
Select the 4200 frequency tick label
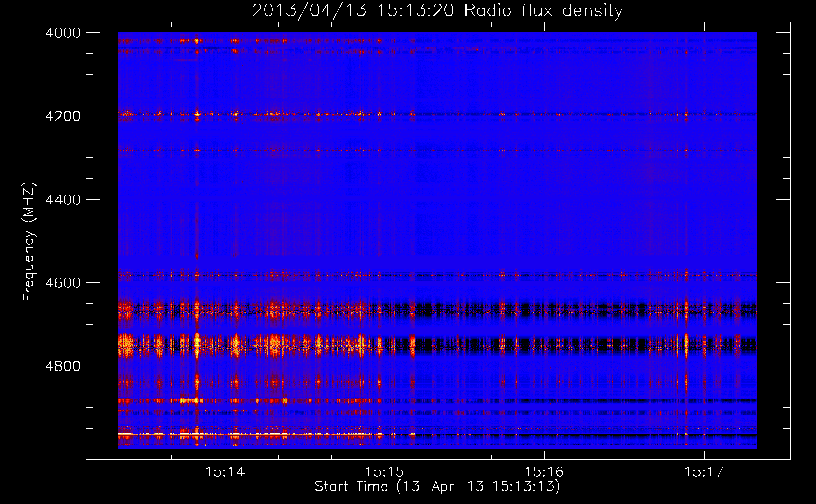[63, 116]
